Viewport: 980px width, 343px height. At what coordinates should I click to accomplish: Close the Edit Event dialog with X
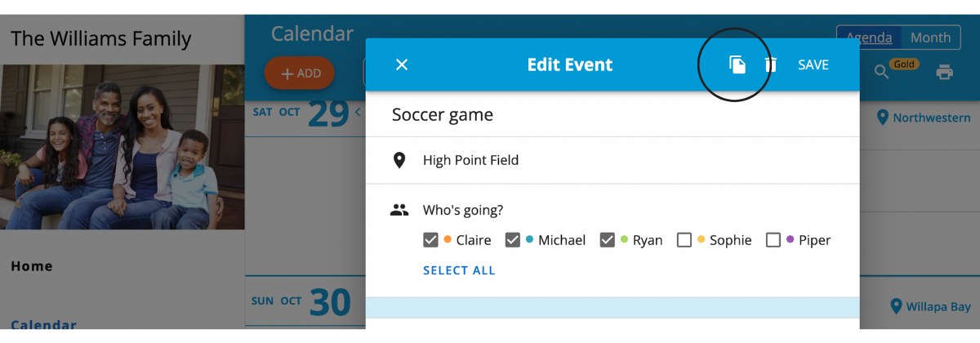click(402, 65)
